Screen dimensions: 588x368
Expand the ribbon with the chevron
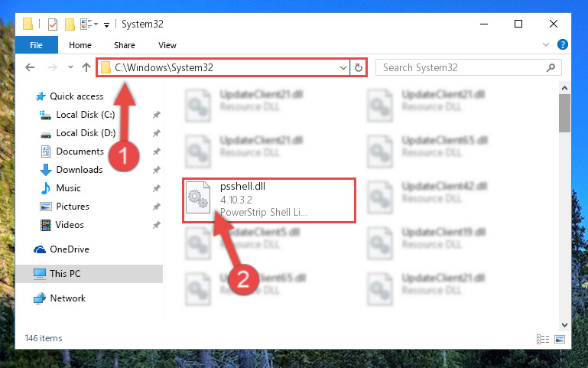pyautogui.click(x=546, y=44)
